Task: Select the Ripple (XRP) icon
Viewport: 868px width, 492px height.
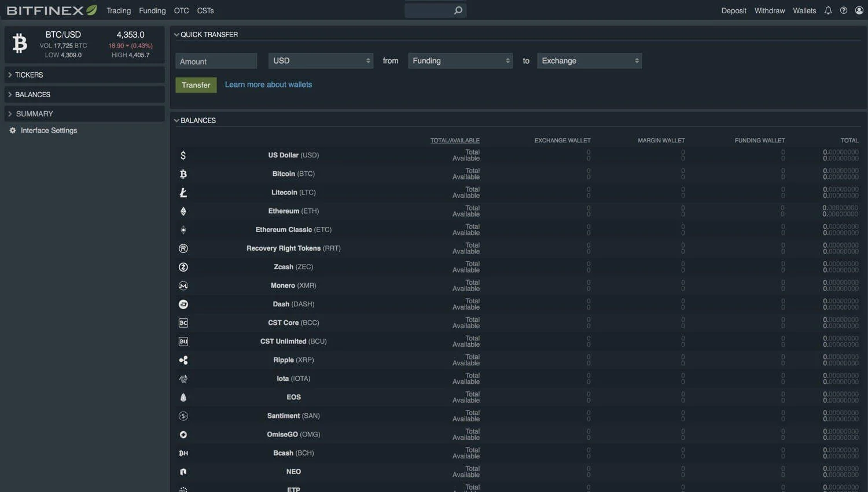Action: [x=183, y=359]
